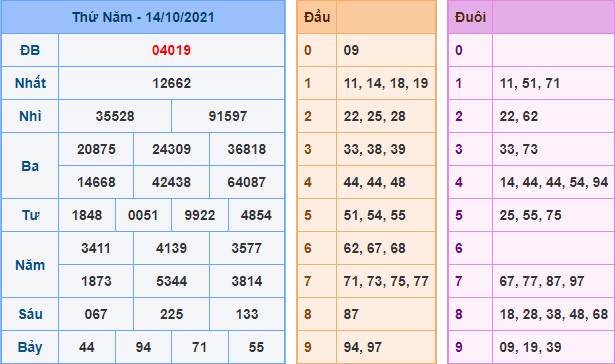Click the 'ĐB' row label
This screenshot has width=615, height=364.
pyautogui.click(x=30, y=50)
